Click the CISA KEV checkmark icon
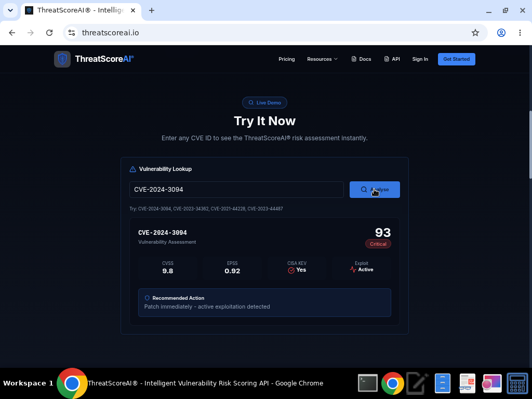 point(291,270)
